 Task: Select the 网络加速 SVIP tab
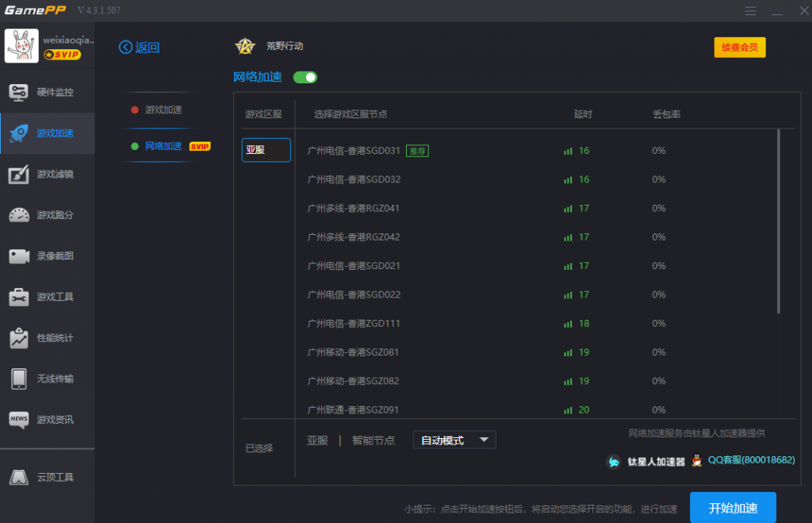pyautogui.click(x=170, y=146)
